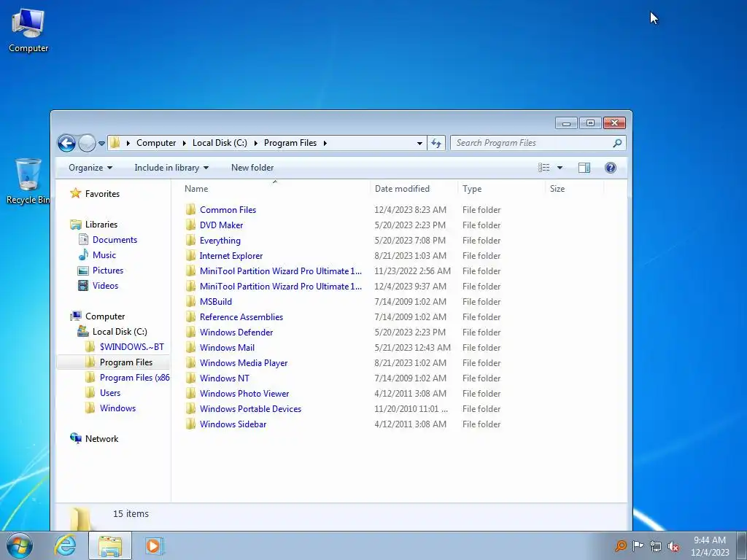Click the search magnifier icon in Explorer
This screenshot has width=747, height=560.
coord(617,143)
